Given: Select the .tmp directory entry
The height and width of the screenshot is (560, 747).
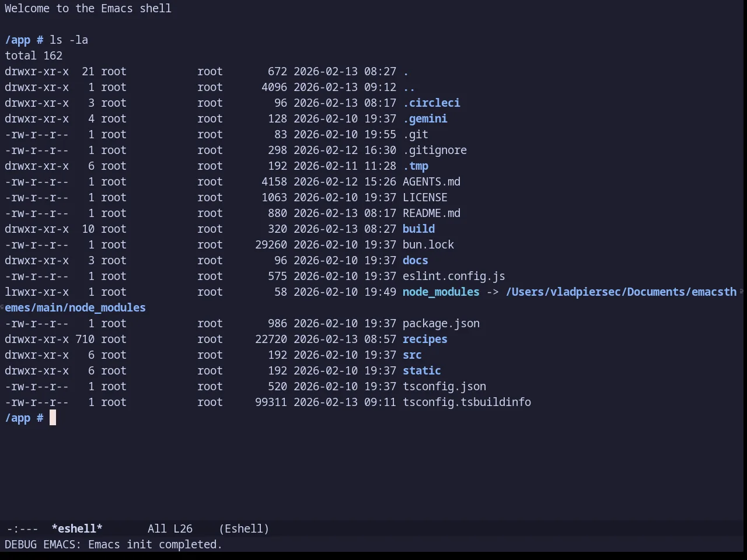Looking at the screenshot, I should tap(416, 166).
